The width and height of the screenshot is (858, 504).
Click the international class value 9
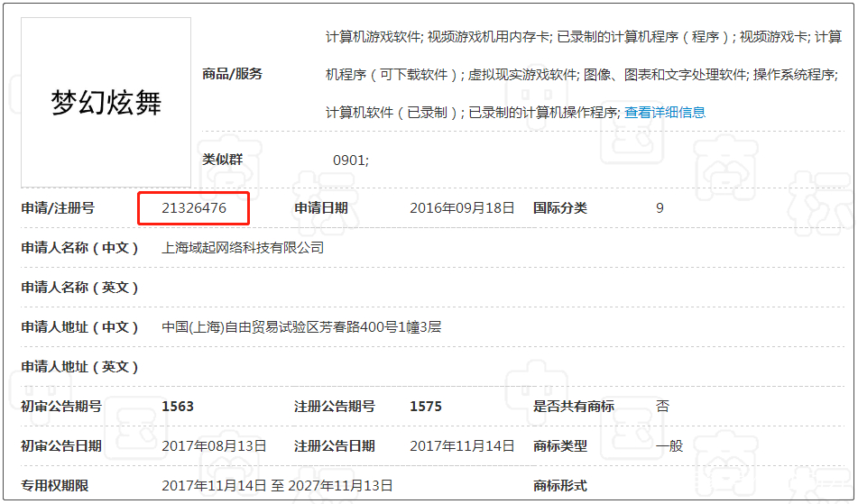(660, 207)
